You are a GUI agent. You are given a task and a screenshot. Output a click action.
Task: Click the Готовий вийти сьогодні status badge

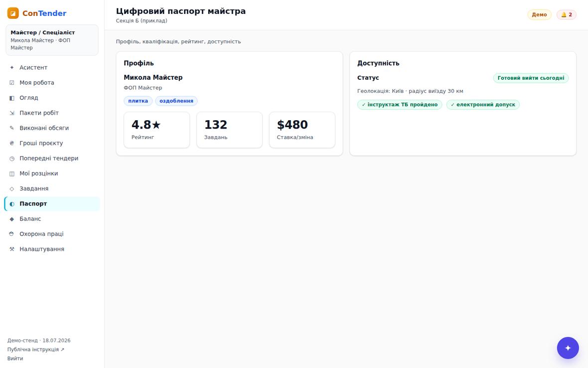(531, 78)
